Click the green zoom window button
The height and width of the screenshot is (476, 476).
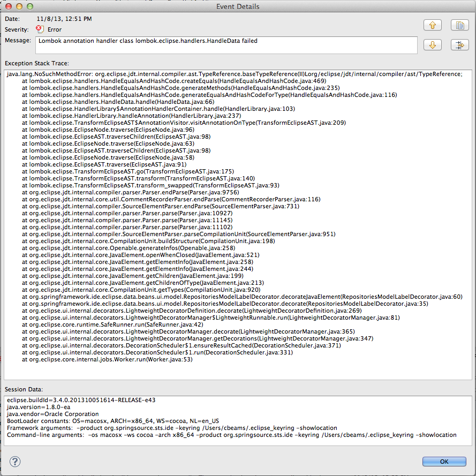click(x=30, y=6)
